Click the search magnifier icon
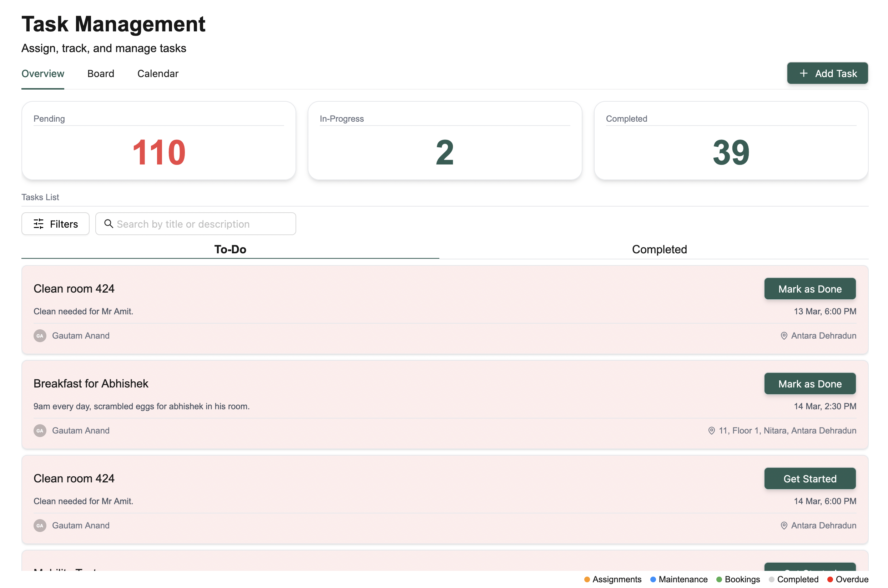The width and height of the screenshot is (888, 588). [109, 224]
